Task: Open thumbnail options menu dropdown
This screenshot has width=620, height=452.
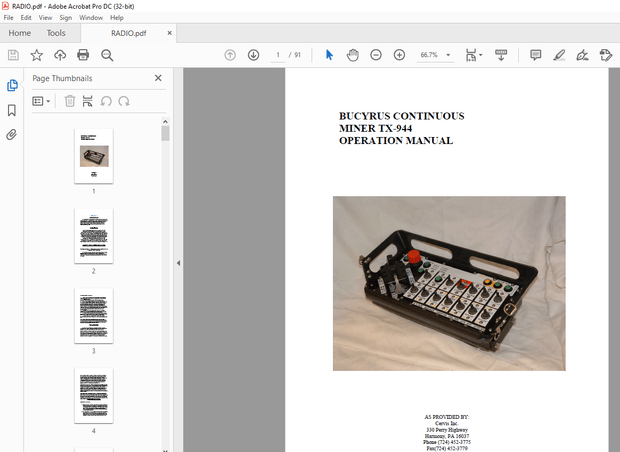Action: coord(41,101)
